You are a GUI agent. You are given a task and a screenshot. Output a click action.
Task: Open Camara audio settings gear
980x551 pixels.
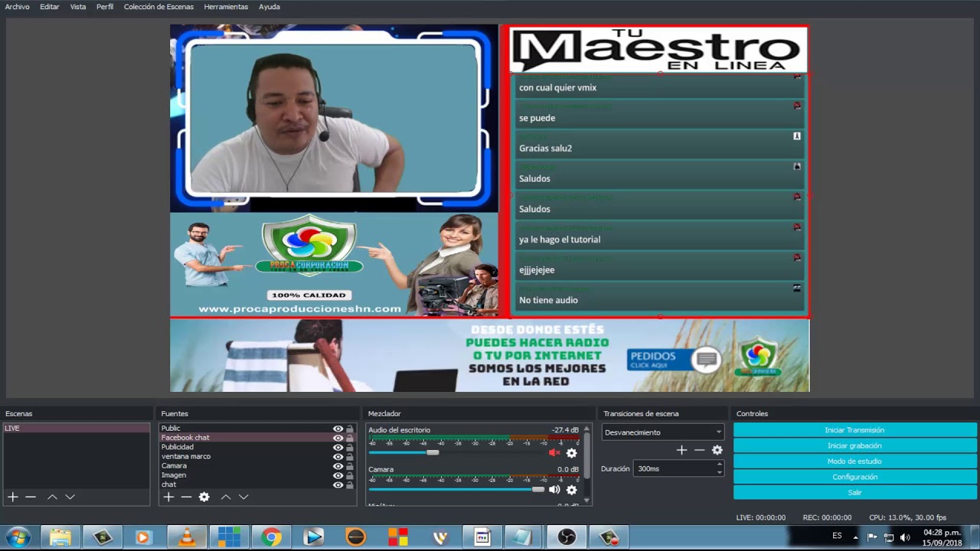pos(571,490)
